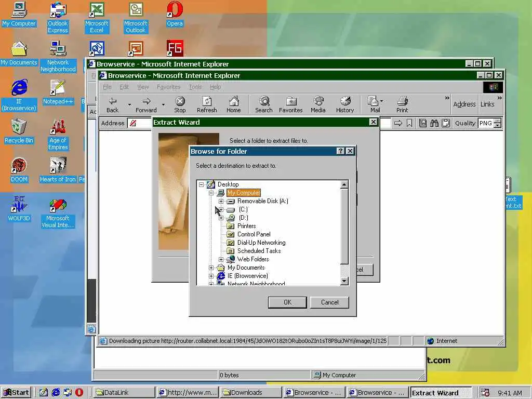
Task: Click Opera quick launch icon
Action: [79, 393]
